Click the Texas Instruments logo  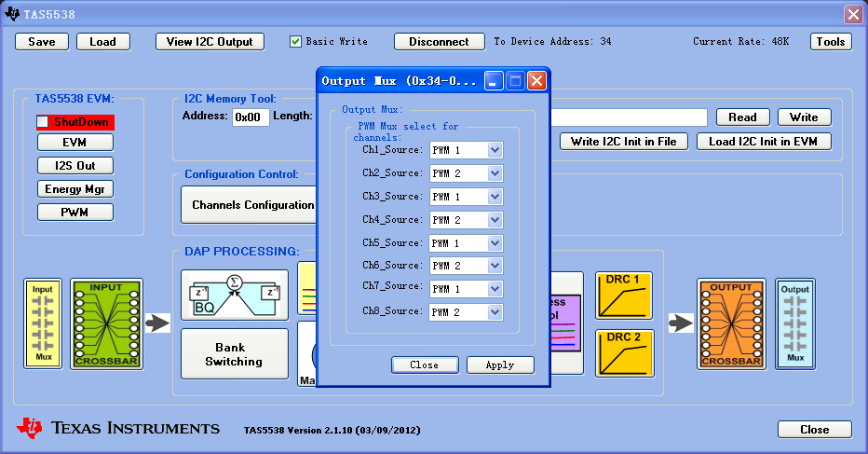coord(118,428)
